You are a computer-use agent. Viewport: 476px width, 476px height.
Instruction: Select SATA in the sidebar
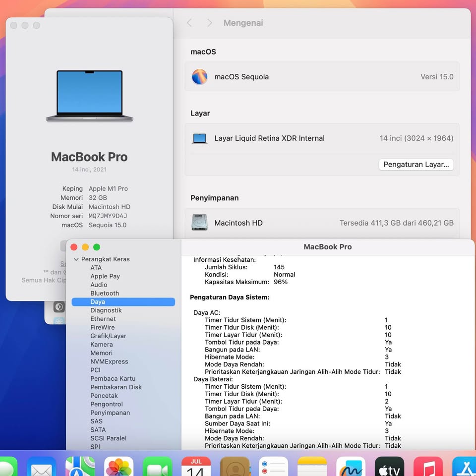coord(98,430)
